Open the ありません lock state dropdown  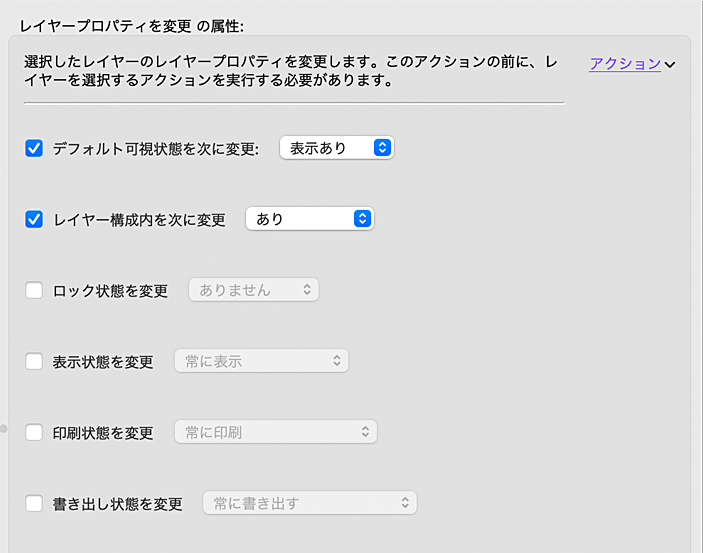click(253, 290)
